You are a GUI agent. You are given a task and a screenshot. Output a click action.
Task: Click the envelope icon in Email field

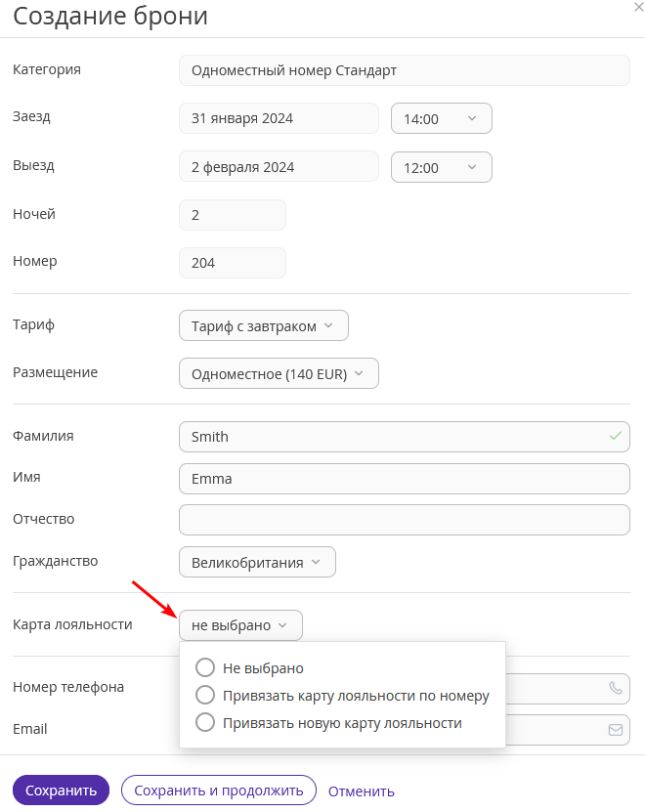click(616, 730)
